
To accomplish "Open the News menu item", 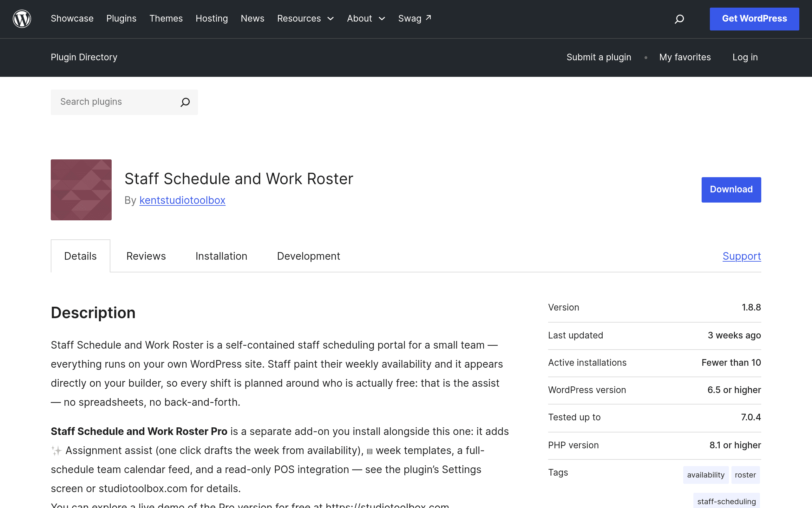I will (253, 18).
